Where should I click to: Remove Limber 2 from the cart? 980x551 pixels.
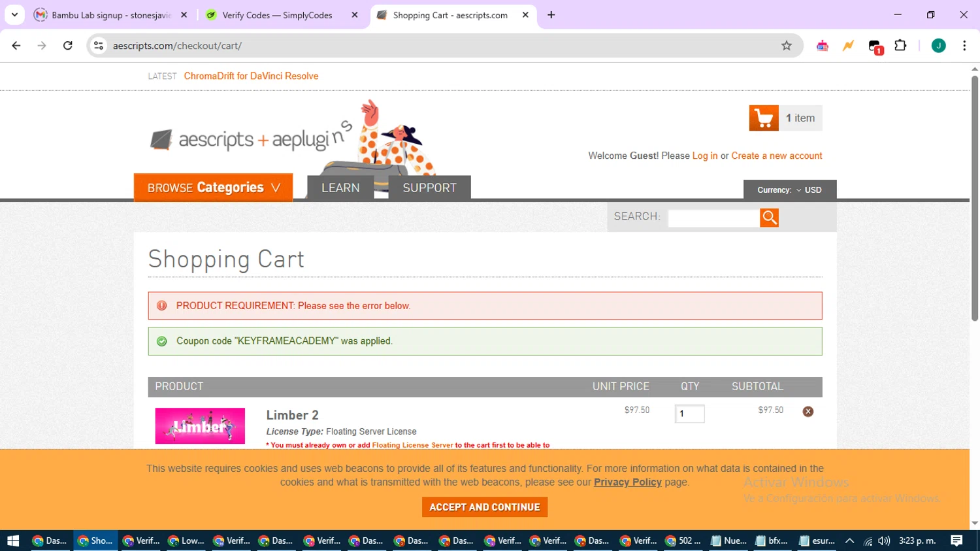(808, 411)
